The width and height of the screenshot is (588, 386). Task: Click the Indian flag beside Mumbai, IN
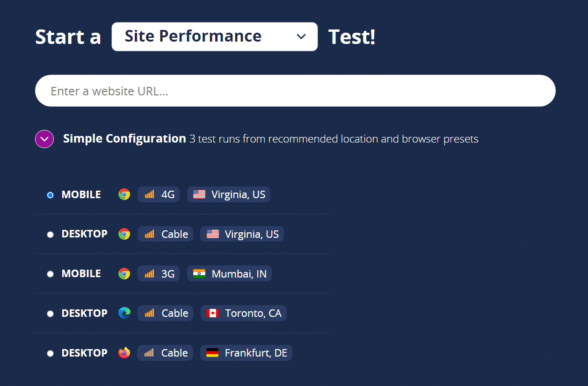point(200,273)
